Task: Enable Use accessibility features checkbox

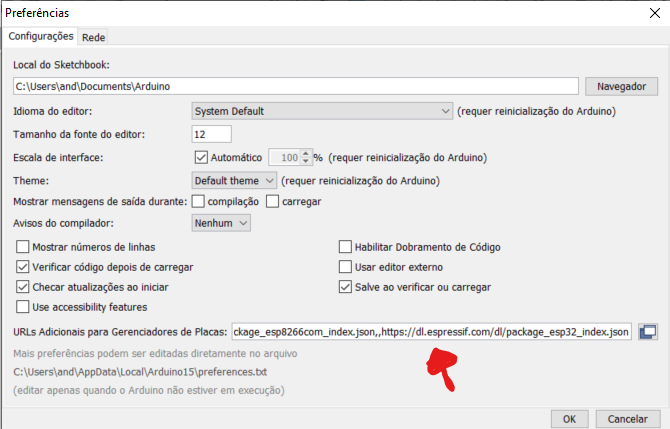Action: [x=23, y=307]
